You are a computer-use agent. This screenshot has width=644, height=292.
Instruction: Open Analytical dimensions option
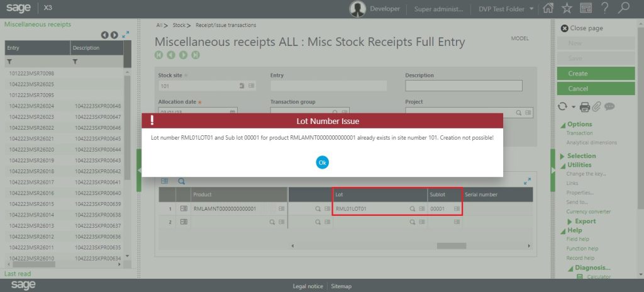coord(591,143)
